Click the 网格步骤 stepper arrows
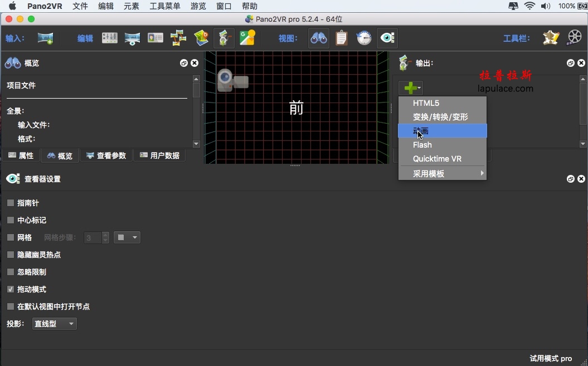 [105, 237]
